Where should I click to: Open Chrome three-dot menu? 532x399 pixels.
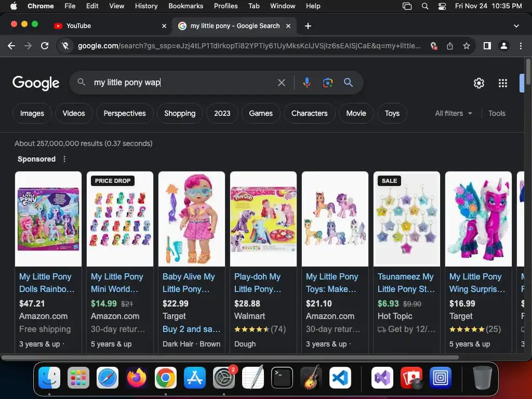(x=521, y=46)
